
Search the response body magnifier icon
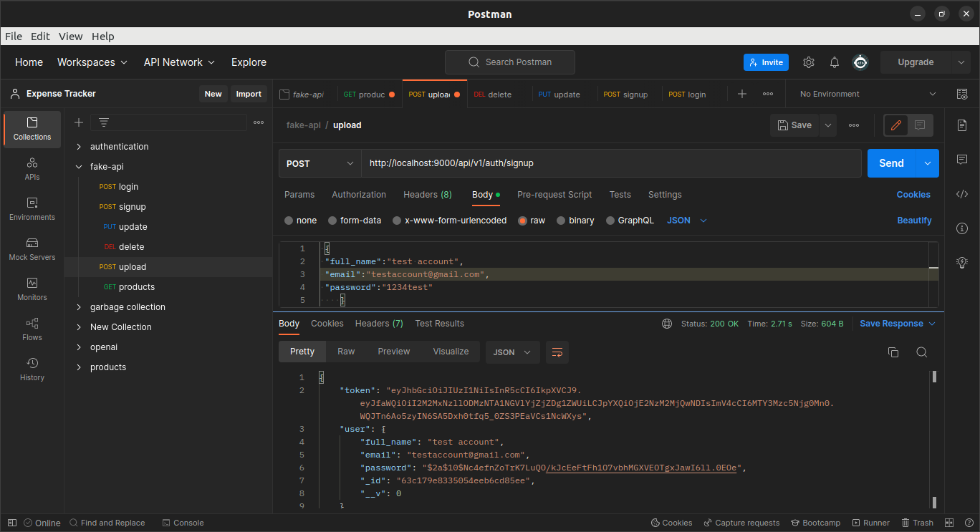pyautogui.click(x=922, y=352)
